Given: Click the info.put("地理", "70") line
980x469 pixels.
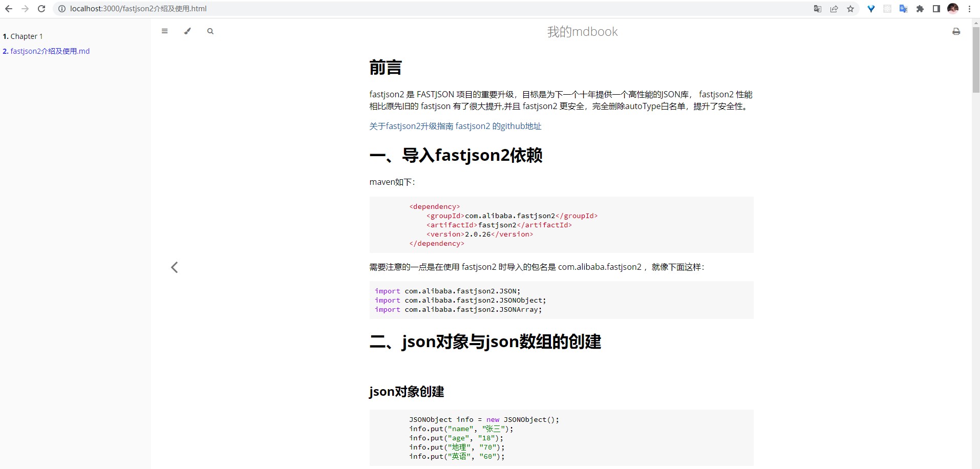Looking at the screenshot, I should [457, 447].
